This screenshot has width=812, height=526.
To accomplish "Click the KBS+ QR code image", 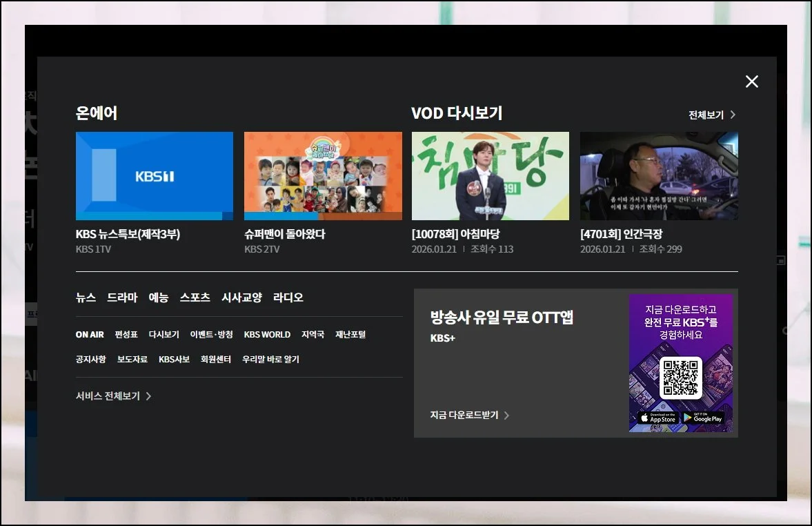I will [680, 378].
